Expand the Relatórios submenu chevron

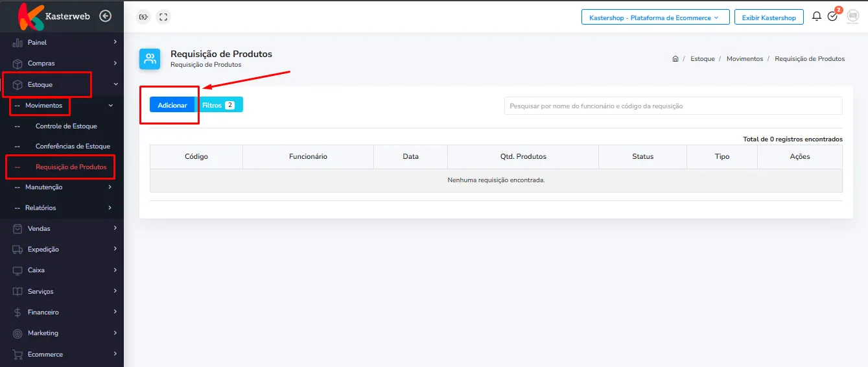point(110,207)
